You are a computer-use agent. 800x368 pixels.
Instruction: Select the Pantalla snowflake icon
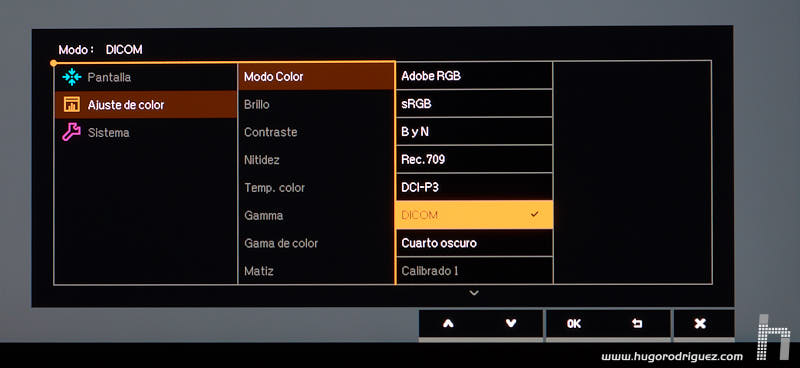click(x=71, y=77)
